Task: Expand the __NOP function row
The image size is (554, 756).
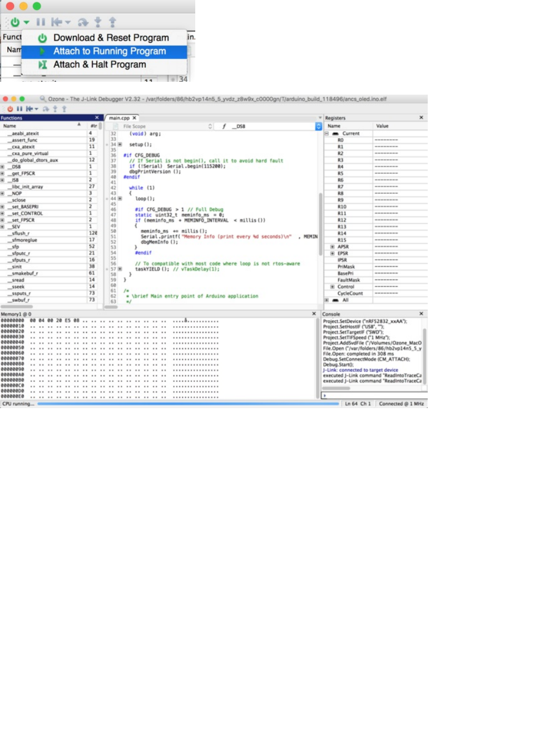Action: [2, 194]
